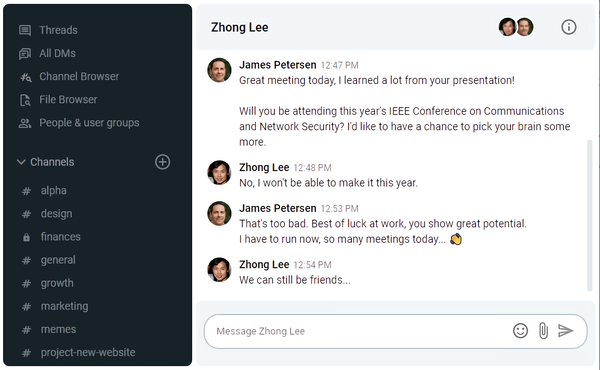The image size is (600, 370).
Task: Collapse the Channels section chevron
Action: point(21,162)
